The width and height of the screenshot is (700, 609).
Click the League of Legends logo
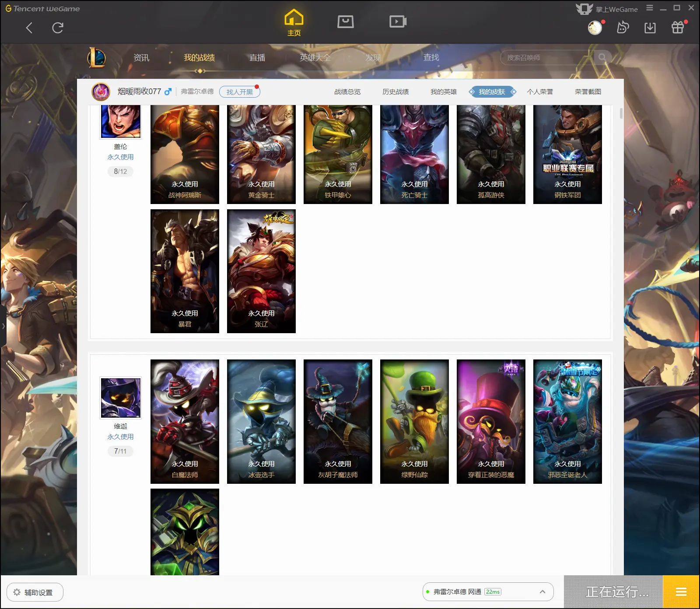pyautogui.click(x=96, y=57)
